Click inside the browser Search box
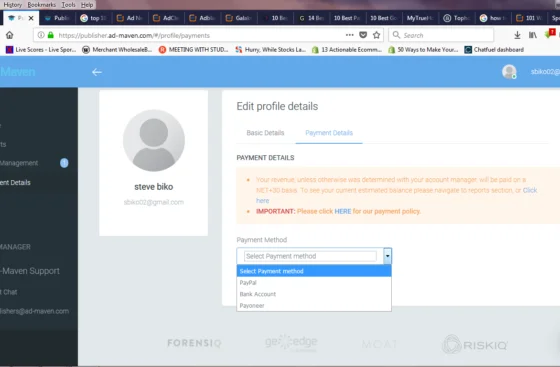Image resolution: width=560 pixels, height=367 pixels. pos(441,35)
